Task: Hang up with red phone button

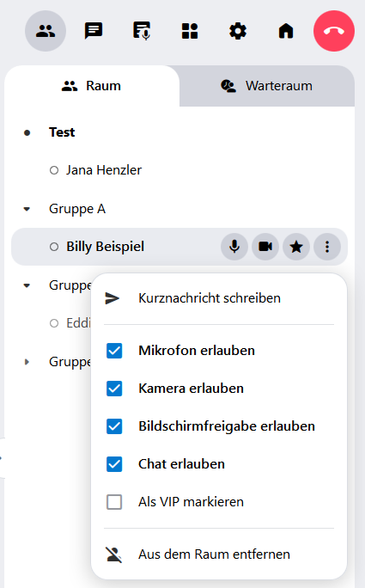Action: click(x=334, y=31)
